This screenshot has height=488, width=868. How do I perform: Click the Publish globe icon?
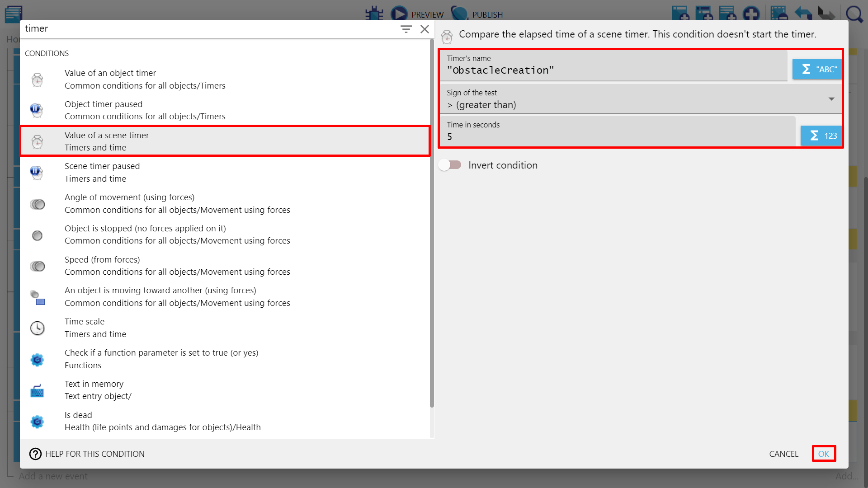(459, 14)
